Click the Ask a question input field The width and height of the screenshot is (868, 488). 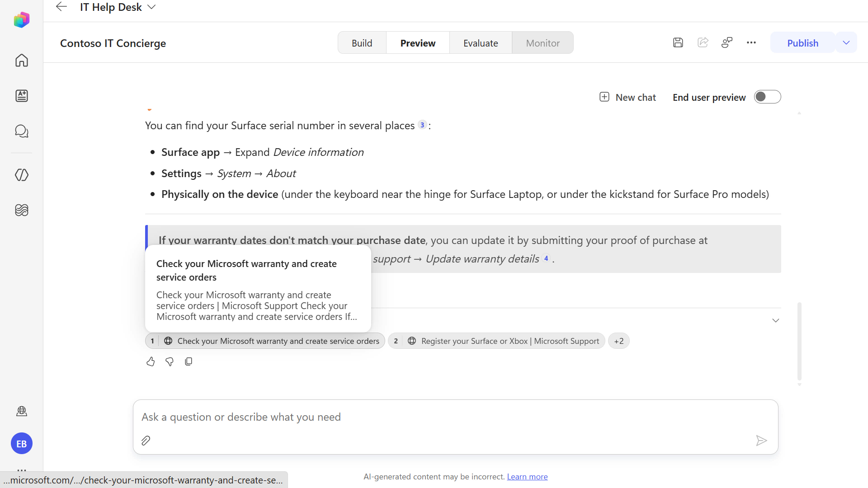pyautogui.click(x=456, y=417)
